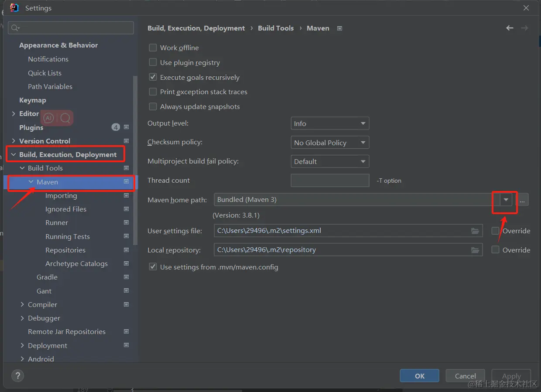Screen dimensions: 541x392
Task: Uncheck Execute goals recursively
Action: coord(153,77)
